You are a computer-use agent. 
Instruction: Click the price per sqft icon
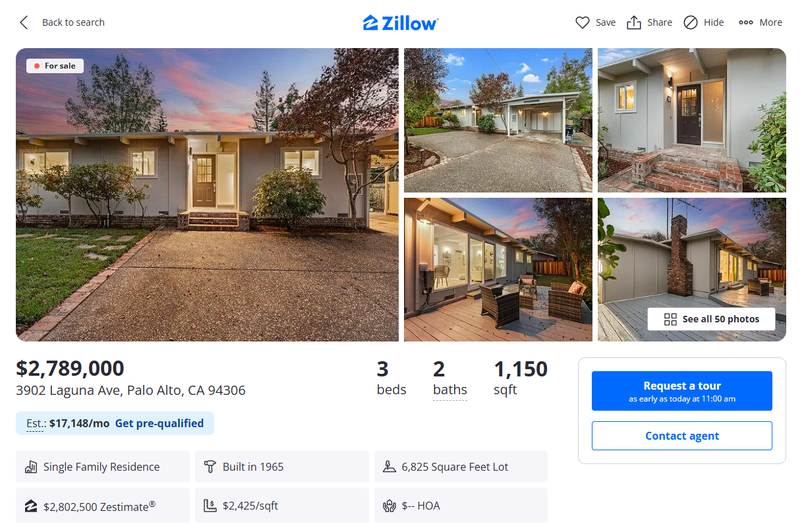(210, 506)
